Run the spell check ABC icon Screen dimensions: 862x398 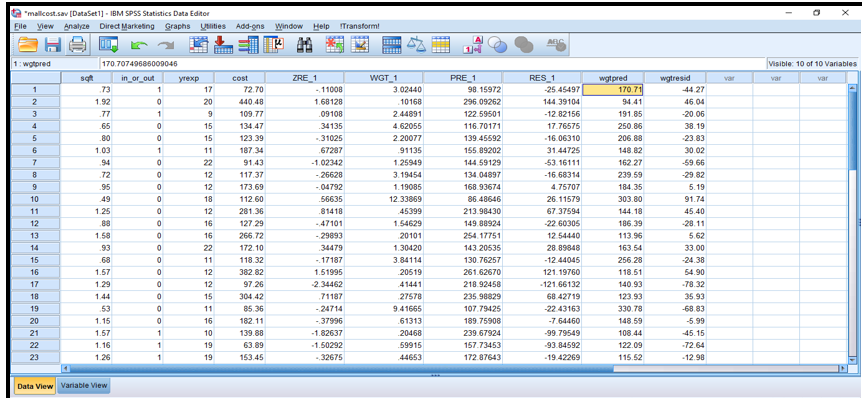(555, 45)
